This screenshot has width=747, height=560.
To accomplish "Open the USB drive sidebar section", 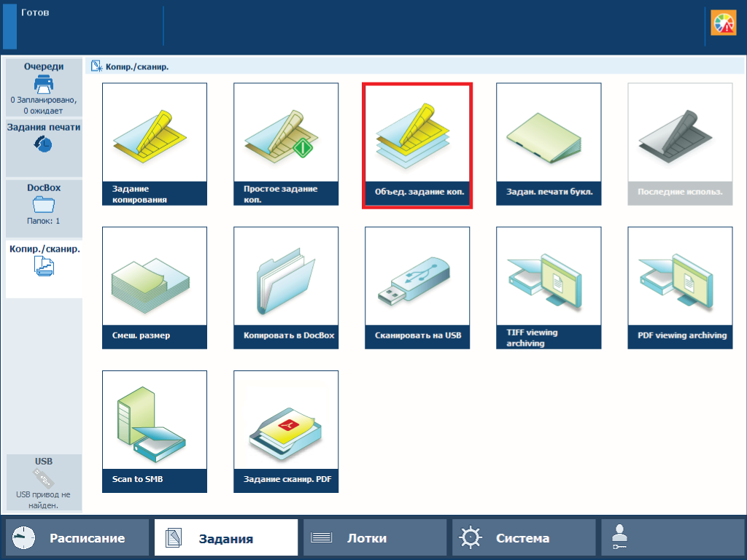I will [x=44, y=483].
